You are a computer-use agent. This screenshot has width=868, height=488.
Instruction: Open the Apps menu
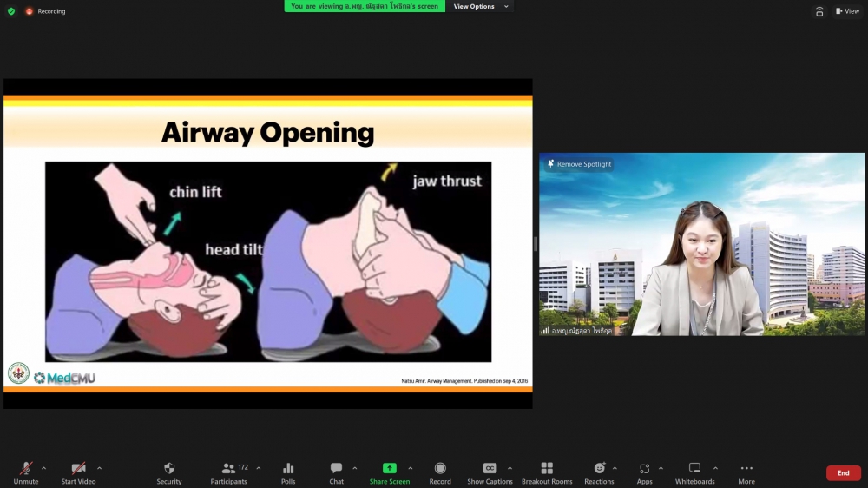point(644,469)
